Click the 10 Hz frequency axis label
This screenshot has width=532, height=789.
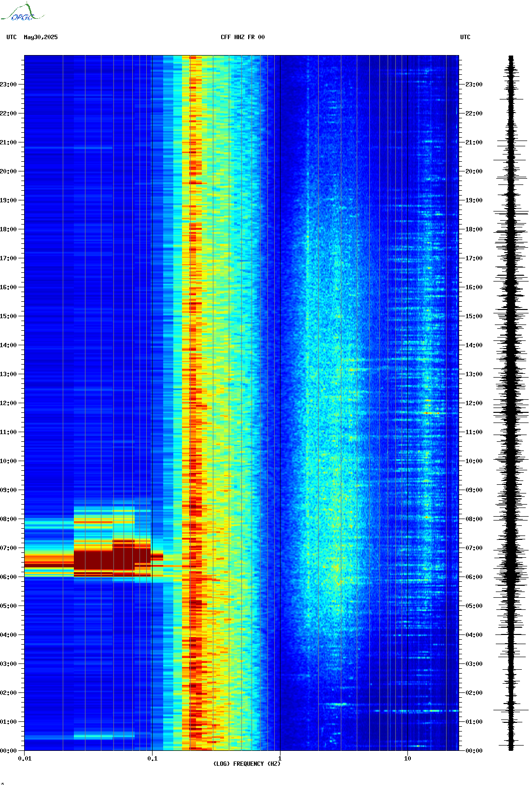407,758
